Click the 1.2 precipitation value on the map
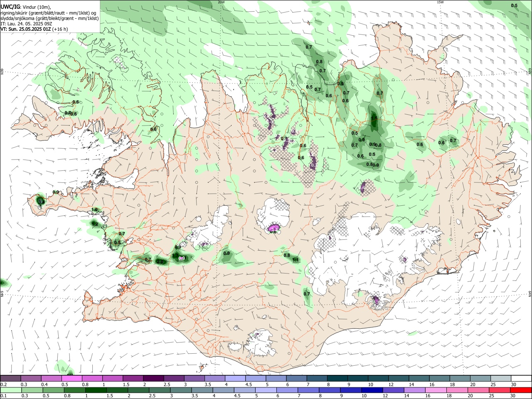Viewport: 532px width, 399px height. (95, 224)
